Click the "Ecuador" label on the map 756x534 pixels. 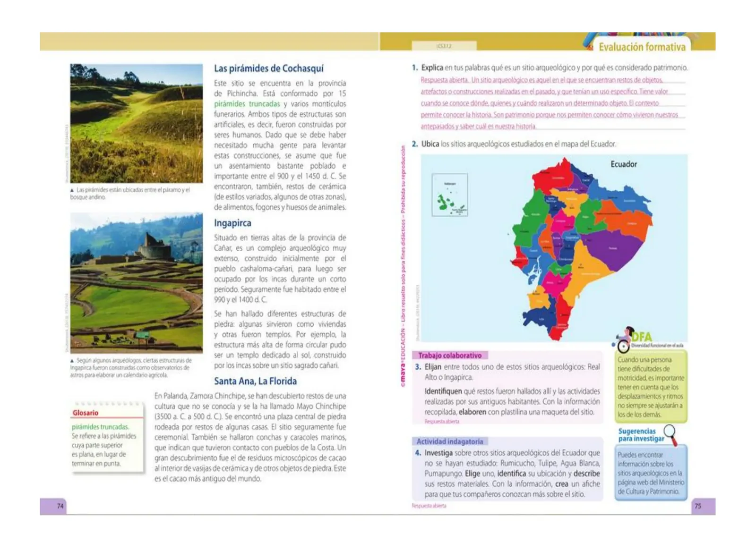tap(624, 164)
